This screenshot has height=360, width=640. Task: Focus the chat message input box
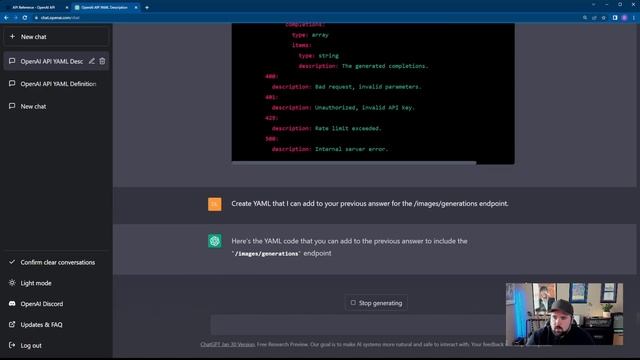(x=358, y=324)
